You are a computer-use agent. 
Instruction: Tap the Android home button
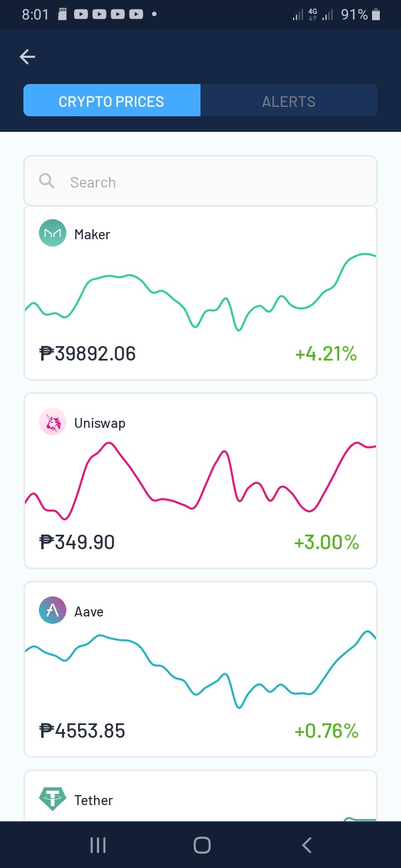point(202,845)
